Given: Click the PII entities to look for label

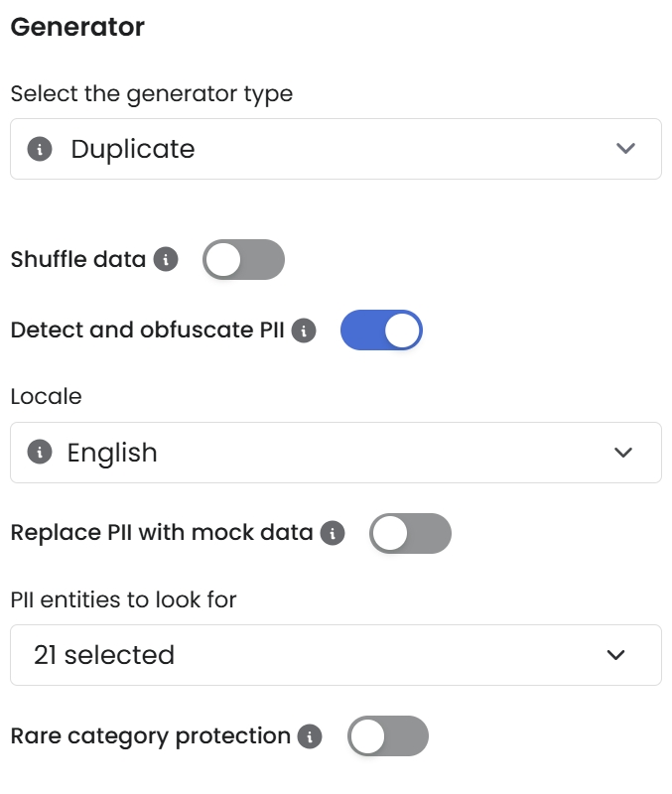Looking at the screenshot, I should (123, 599).
